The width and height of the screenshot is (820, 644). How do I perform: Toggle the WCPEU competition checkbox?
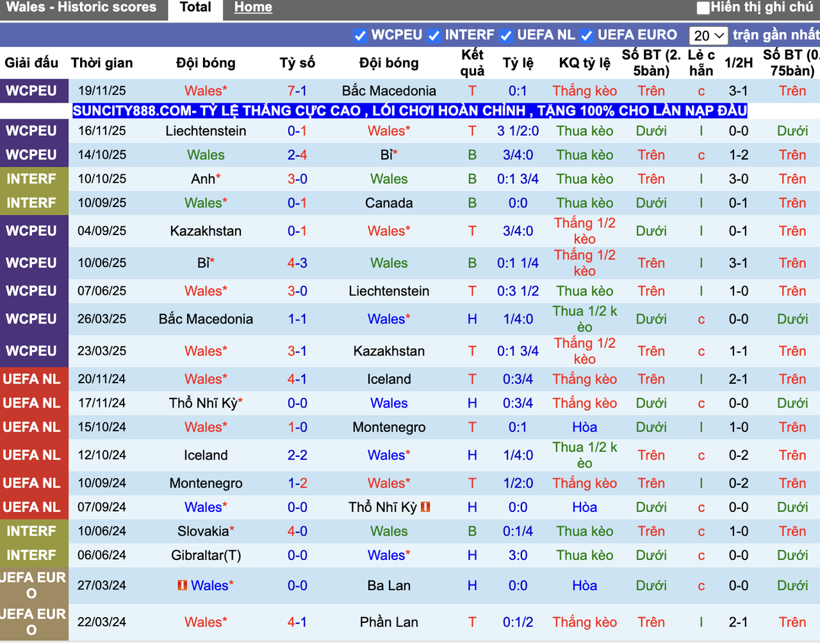360,36
